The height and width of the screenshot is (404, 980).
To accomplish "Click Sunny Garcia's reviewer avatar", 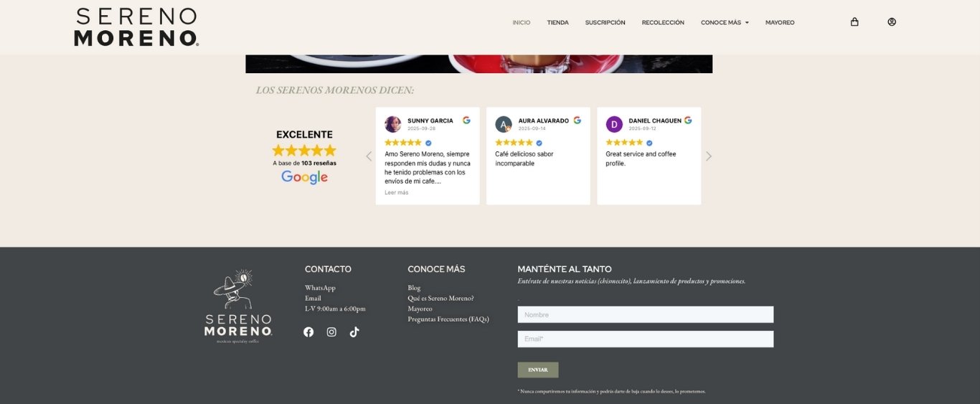I will tap(393, 124).
